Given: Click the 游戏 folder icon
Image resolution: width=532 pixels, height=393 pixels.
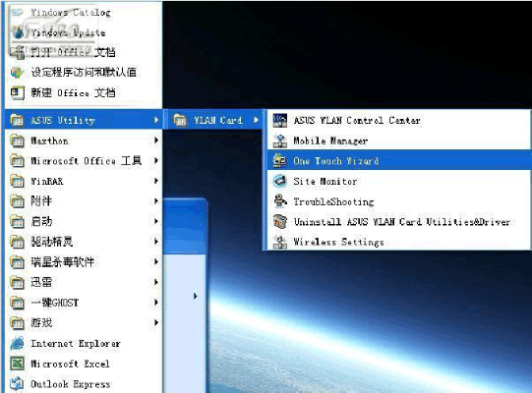Looking at the screenshot, I should pyautogui.click(x=17, y=323).
